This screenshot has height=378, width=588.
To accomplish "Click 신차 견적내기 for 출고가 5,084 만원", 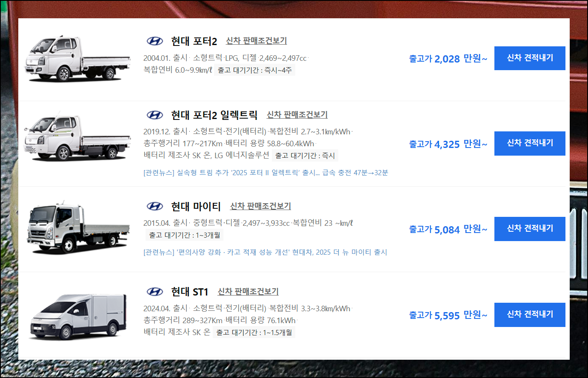I will [530, 229].
